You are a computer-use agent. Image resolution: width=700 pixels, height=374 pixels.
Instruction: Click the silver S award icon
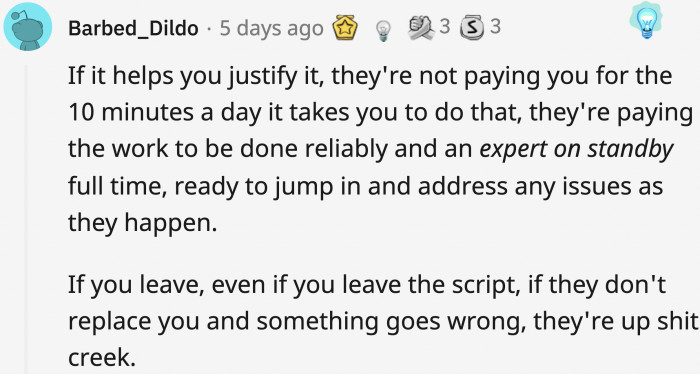[x=472, y=27]
